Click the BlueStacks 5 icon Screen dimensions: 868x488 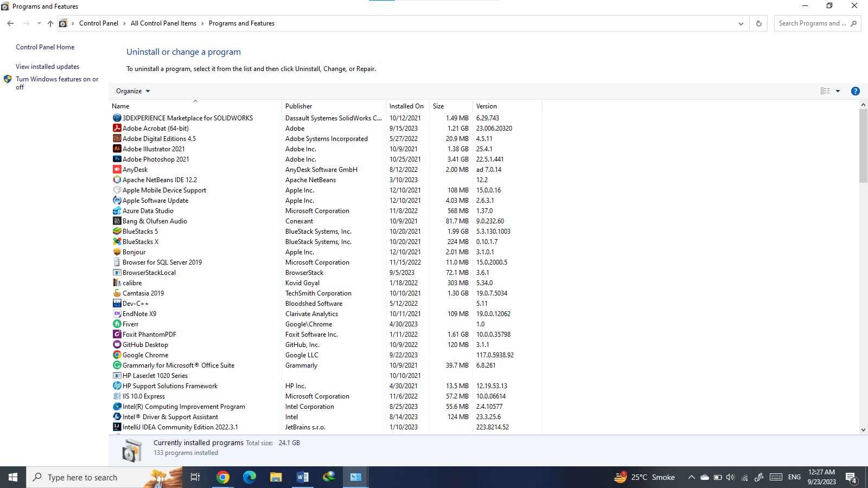click(x=117, y=231)
